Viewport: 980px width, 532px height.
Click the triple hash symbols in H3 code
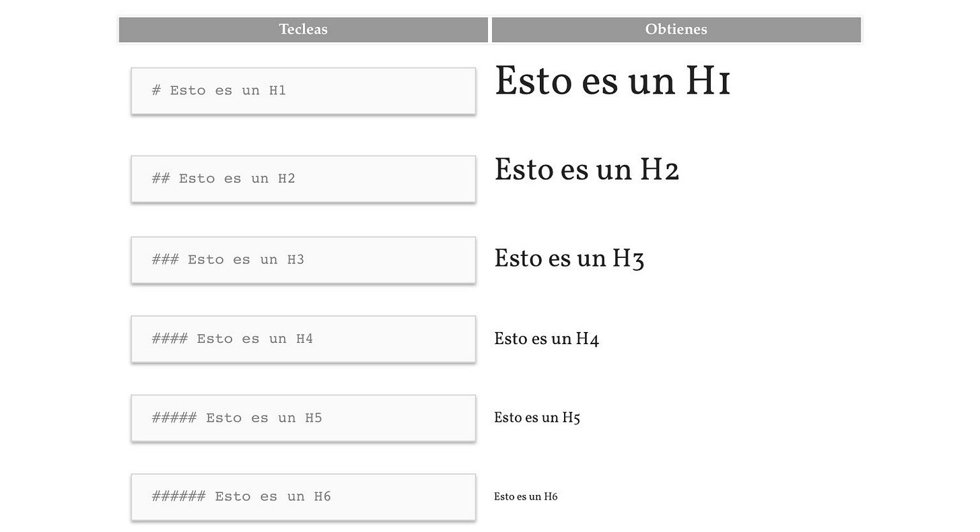click(x=166, y=259)
